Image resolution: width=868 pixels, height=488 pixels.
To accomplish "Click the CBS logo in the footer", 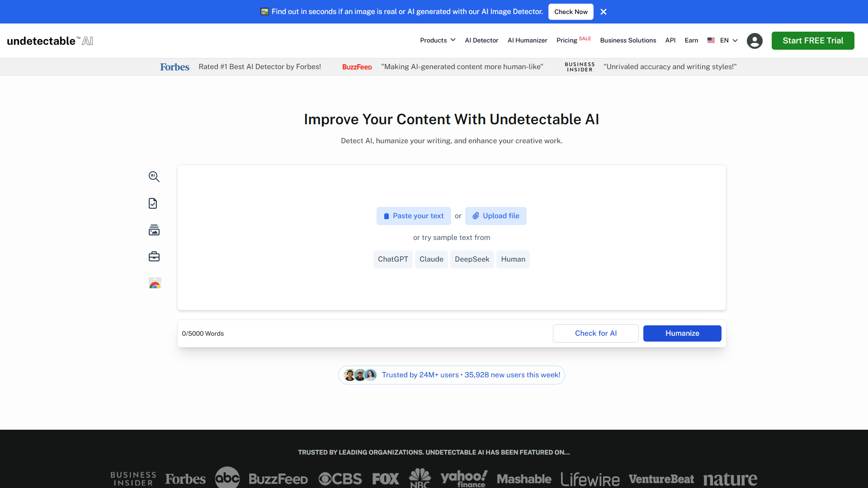I will click(x=340, y=479).
